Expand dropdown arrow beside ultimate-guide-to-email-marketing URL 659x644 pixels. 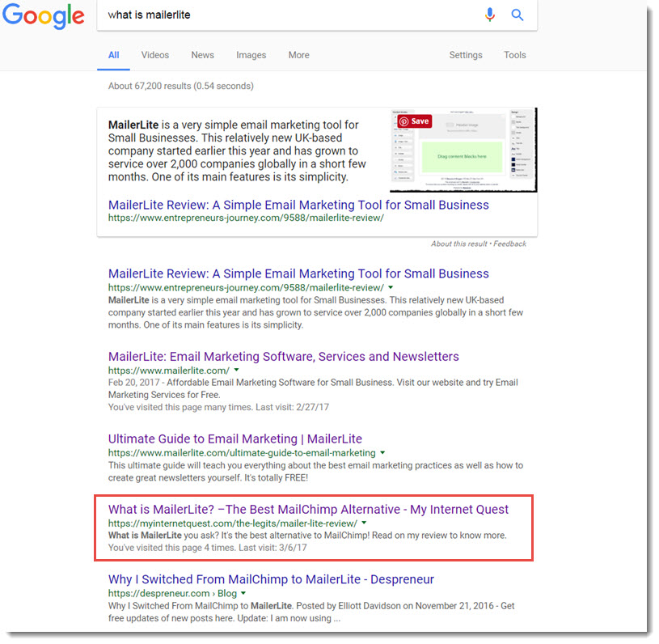click(382, 452)
